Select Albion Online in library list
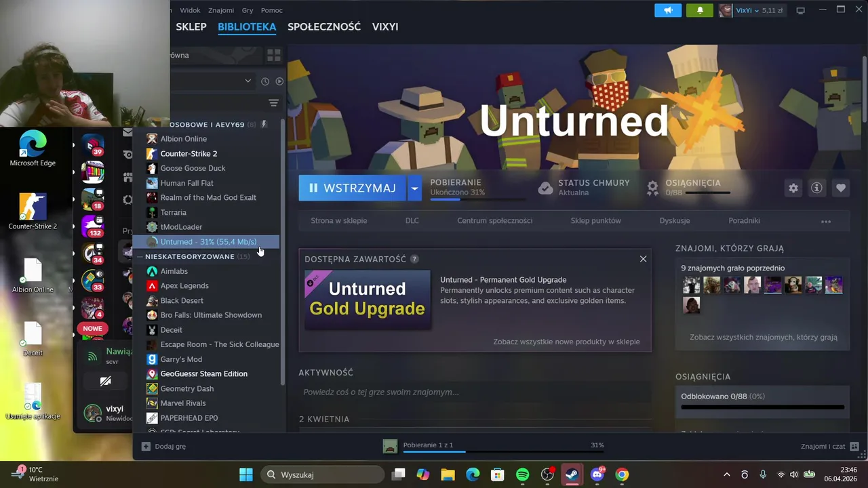This screenshot has height=488, width=868. [x=183, y=139]
